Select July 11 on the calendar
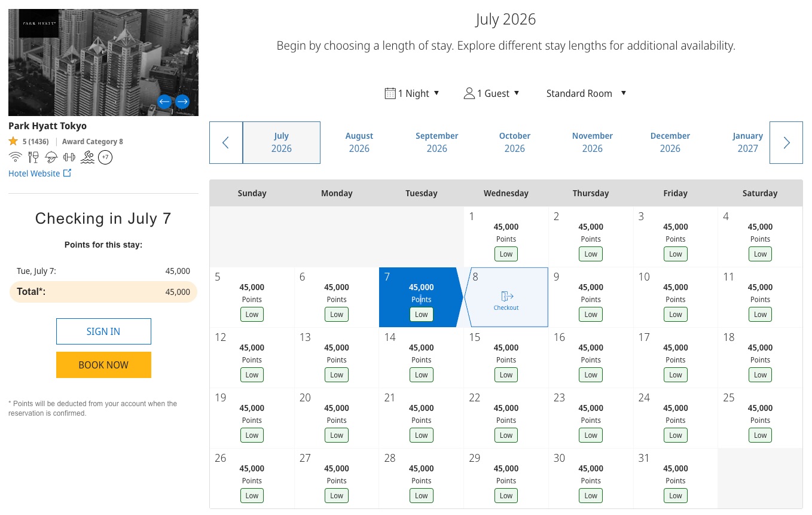 point(760,297)
